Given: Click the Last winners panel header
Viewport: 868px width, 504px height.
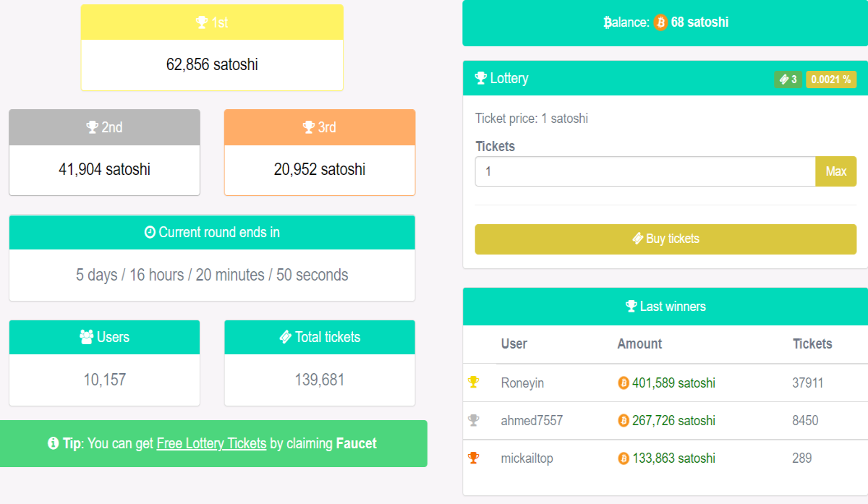Looking at the screenshot, I should 665,307.
